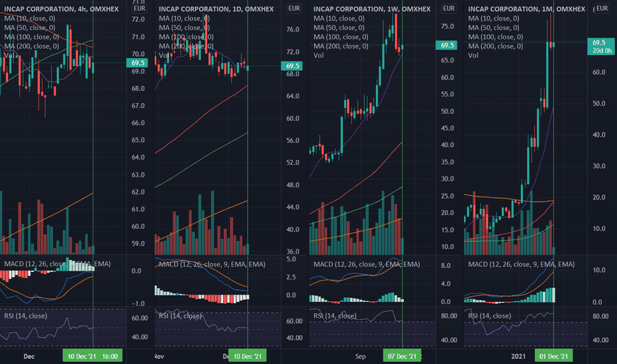Select MA (100, close, 0) legend in 4h chart

point(32,36)
